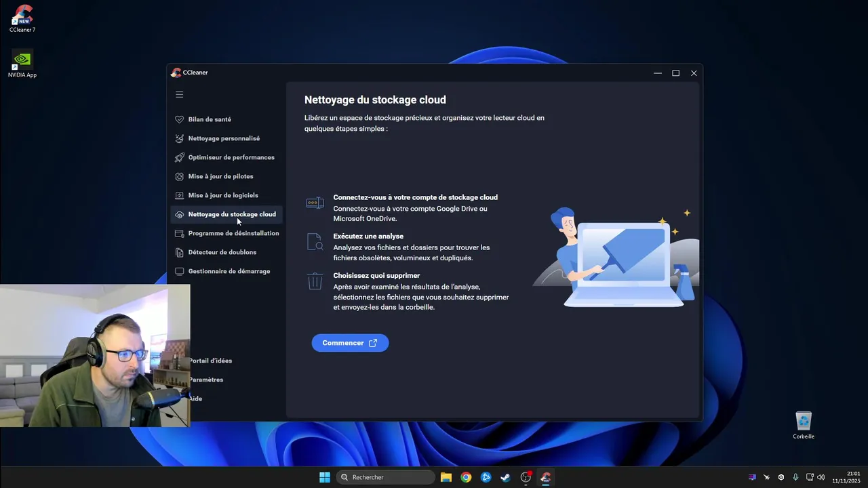Open the clock and date flyout
The image size is (868, 488).
846,477
